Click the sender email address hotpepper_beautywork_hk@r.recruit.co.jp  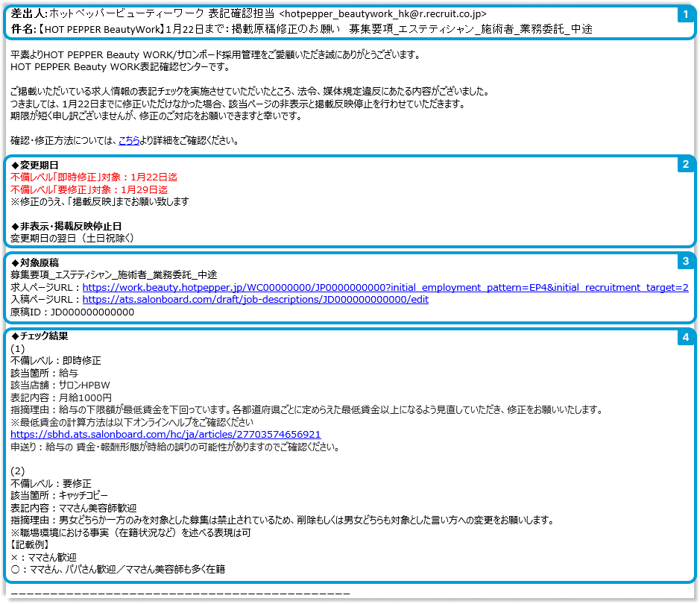coord(383,14)
